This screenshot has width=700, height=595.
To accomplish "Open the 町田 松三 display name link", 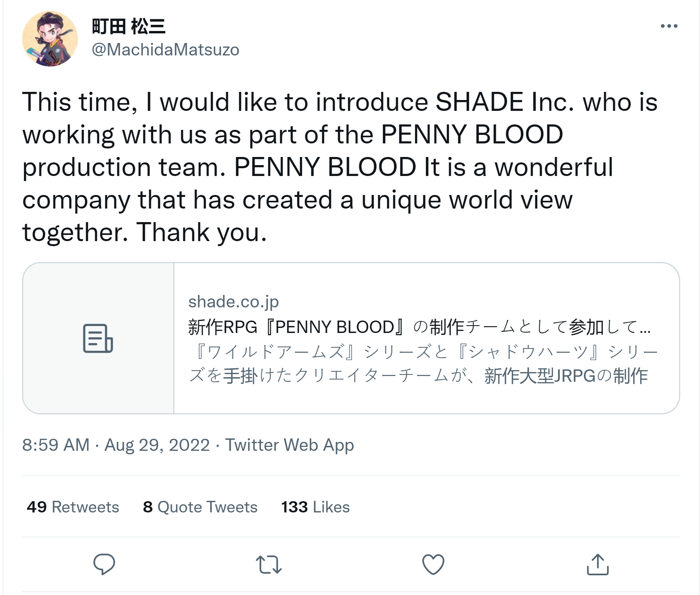I will [x=129, y=27].
